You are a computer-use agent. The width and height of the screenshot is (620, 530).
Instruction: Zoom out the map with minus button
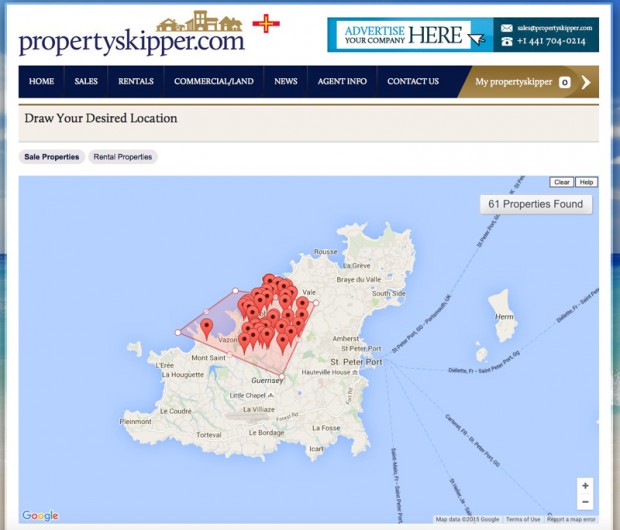click(585, 502)
